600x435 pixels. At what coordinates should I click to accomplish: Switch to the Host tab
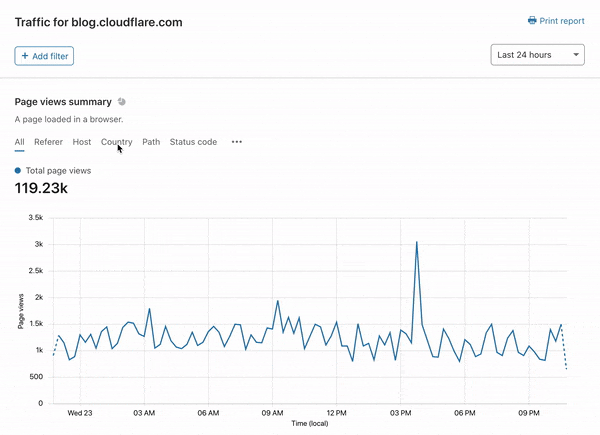tap(82, 142)
